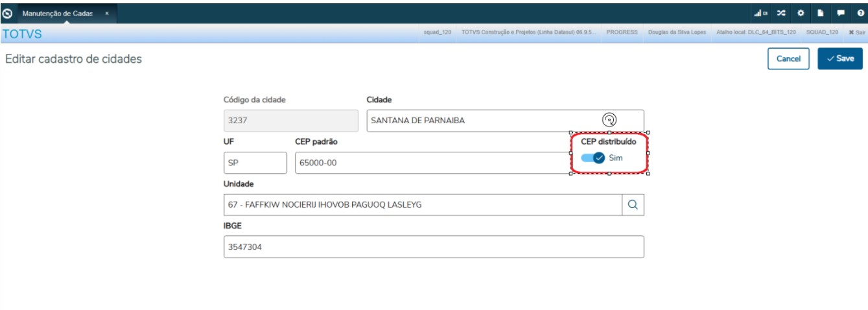
Task: Focus the CEP padrão field
Action: coord(433,163)
